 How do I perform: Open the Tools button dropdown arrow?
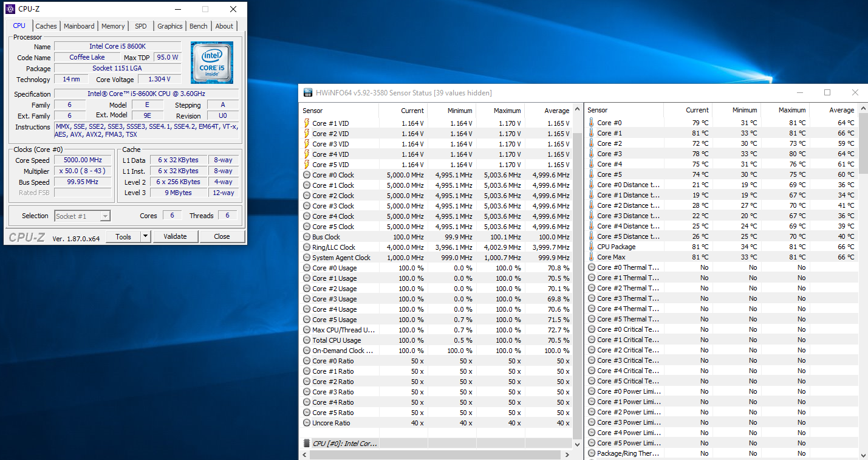[x=145, y=236]
